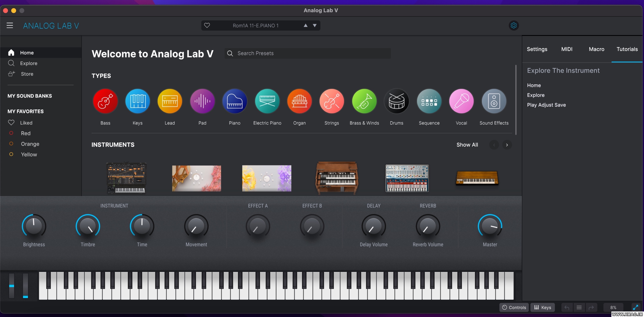644x317 pixels.
Task: Click the Delay Volume knob
Action: 374,226
